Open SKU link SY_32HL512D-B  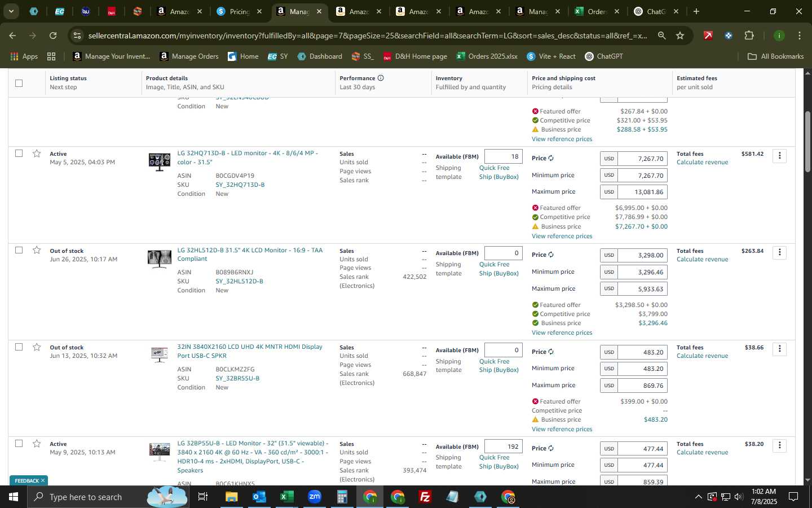[x=239, y=281]
